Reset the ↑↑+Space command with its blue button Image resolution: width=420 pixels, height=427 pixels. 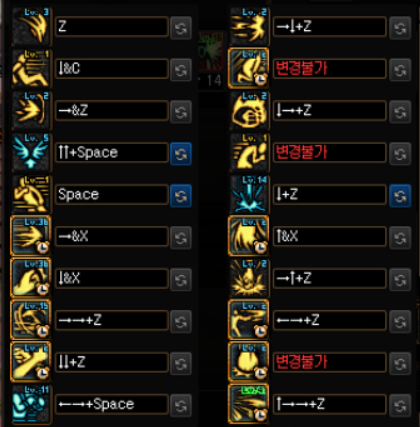[x=181, y=154]
